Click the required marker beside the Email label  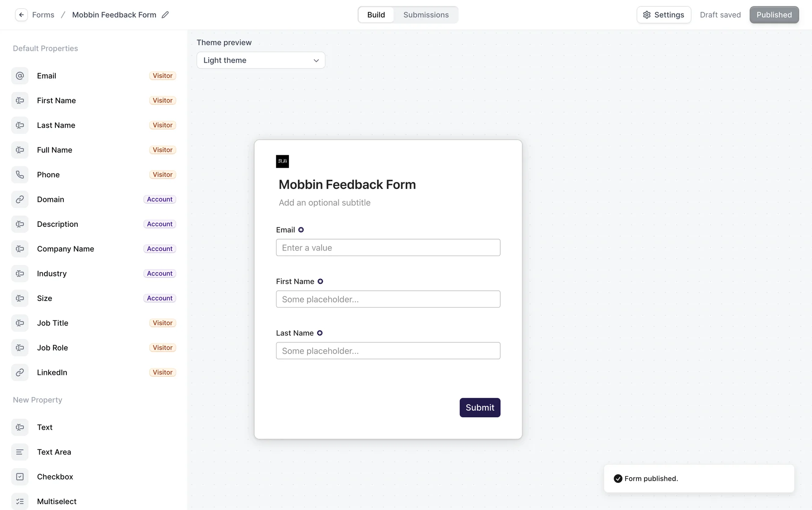click(x=301, y=230)
